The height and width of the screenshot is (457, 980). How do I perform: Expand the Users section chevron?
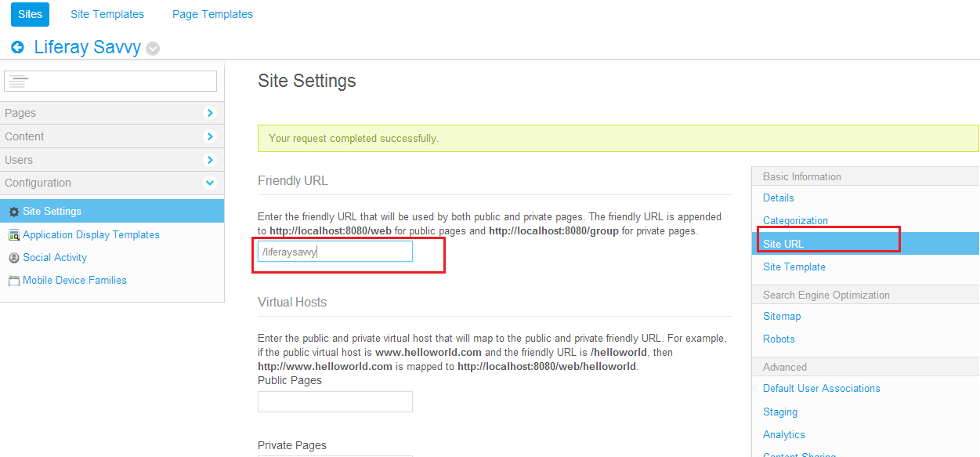click(209, 160)
